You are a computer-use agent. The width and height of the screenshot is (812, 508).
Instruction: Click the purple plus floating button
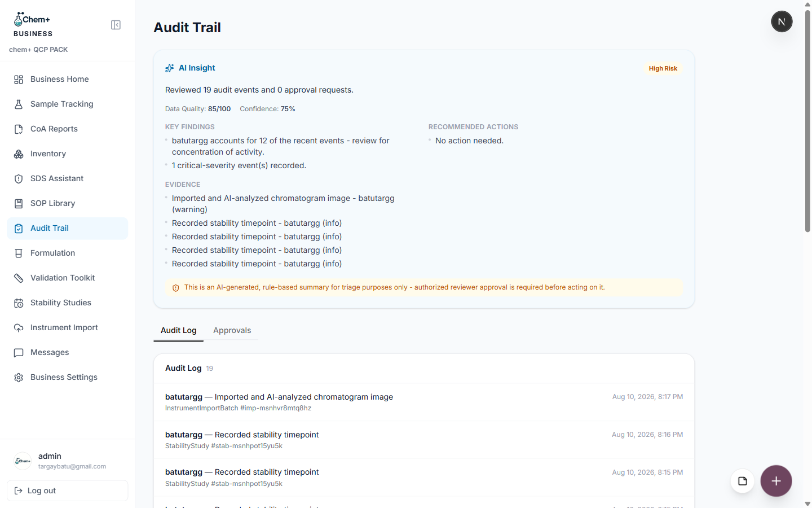click(x=776, y=481)
